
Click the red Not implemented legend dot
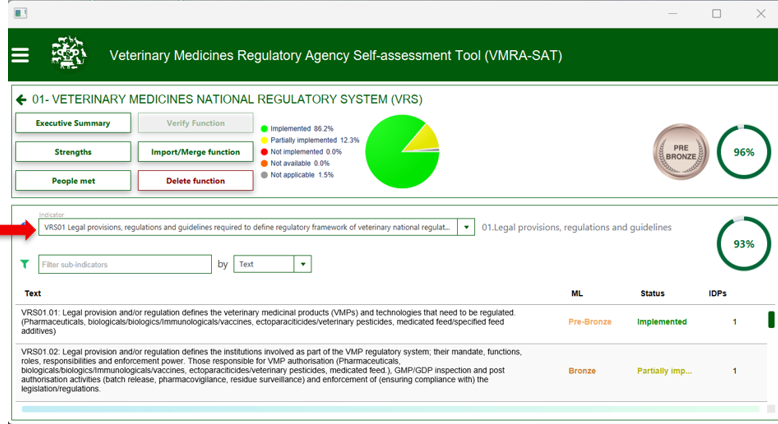[264, 152]
